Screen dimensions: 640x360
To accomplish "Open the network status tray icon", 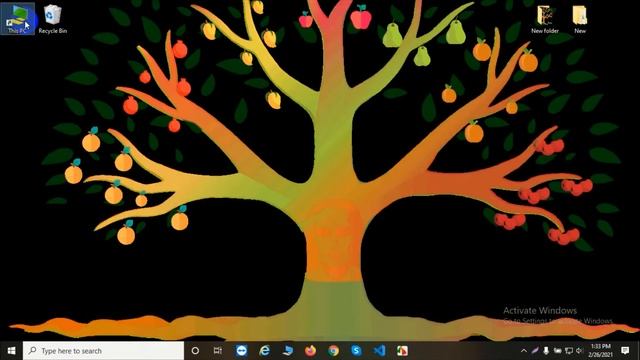I will coord(569,351).
